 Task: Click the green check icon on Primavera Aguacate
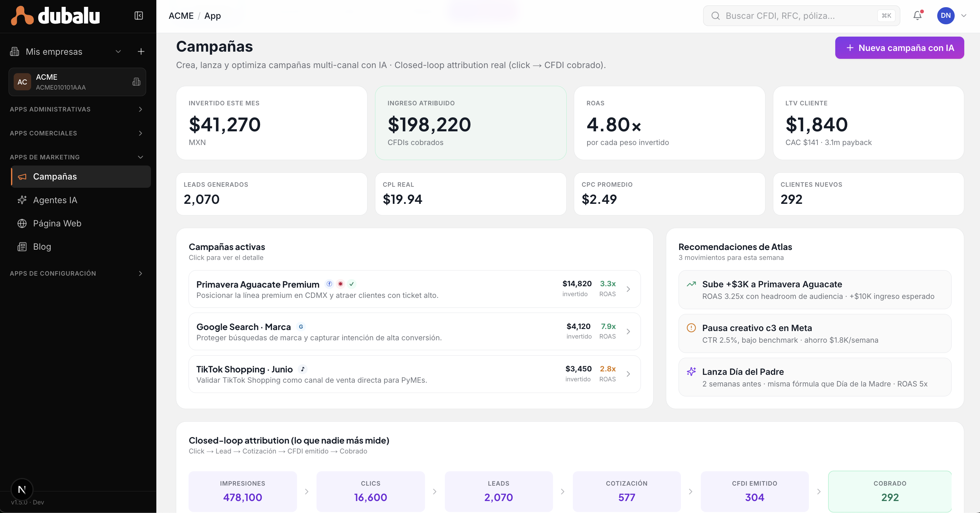tap(351, 284)
